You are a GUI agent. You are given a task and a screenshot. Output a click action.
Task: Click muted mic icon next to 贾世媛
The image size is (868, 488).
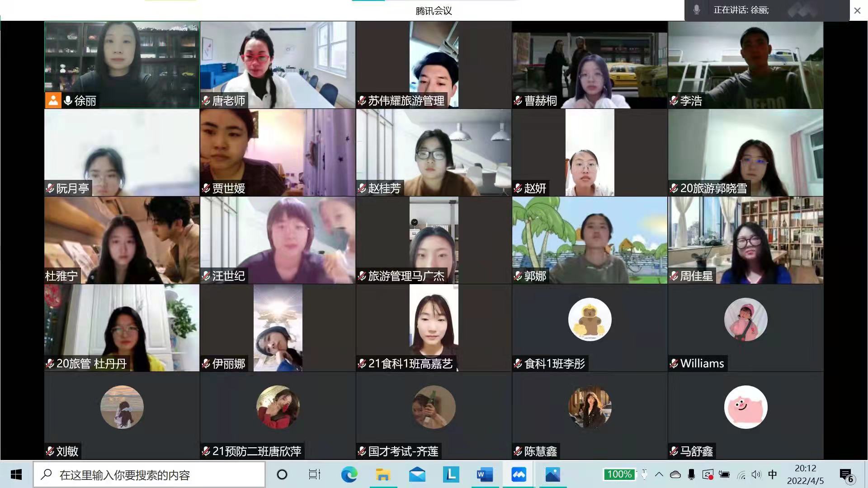click(x=206, y=188)
